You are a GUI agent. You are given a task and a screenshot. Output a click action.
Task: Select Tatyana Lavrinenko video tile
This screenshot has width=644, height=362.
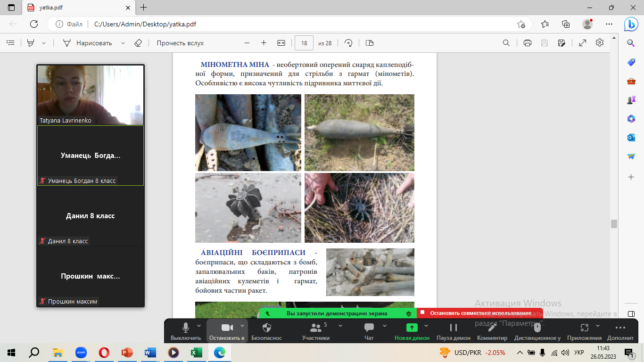[91, 95]
